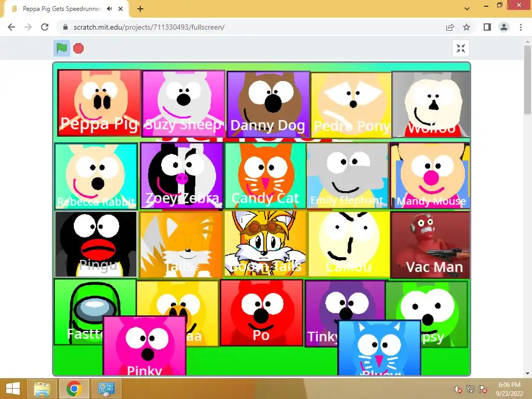Viewport: 532px width, 399px height.
Task: Exit fullscreen mode with the shrink icon
Action: tap(461, 48)
